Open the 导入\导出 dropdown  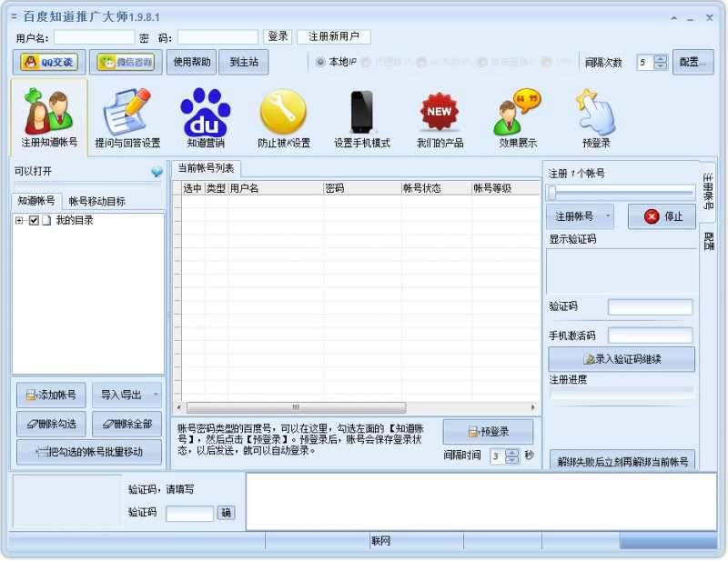(127, 395)
